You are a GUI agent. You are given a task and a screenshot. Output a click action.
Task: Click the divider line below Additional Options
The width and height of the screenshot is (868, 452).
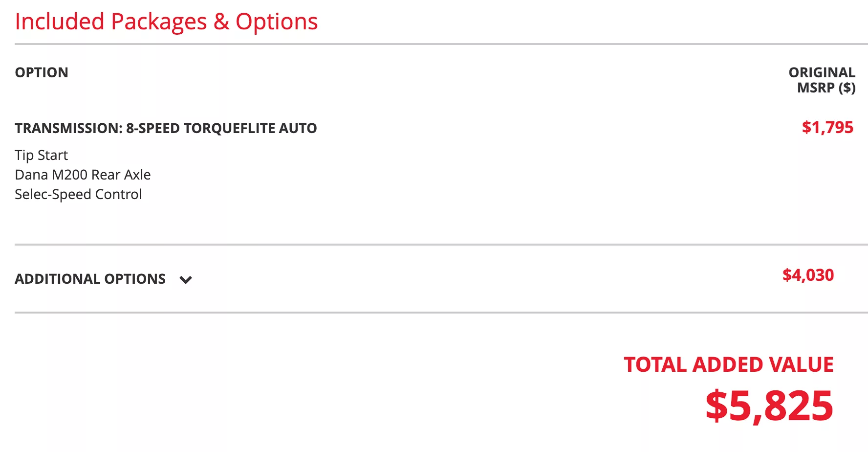441,312
